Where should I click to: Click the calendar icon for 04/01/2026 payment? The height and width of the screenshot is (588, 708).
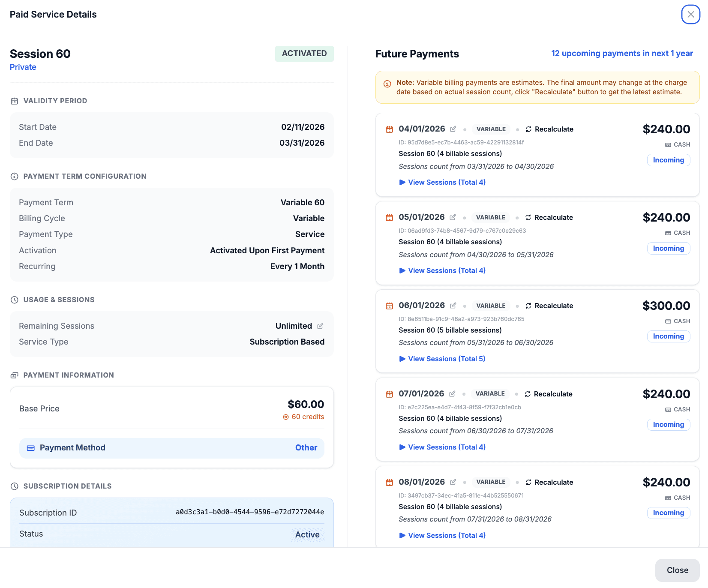(389, 129)
